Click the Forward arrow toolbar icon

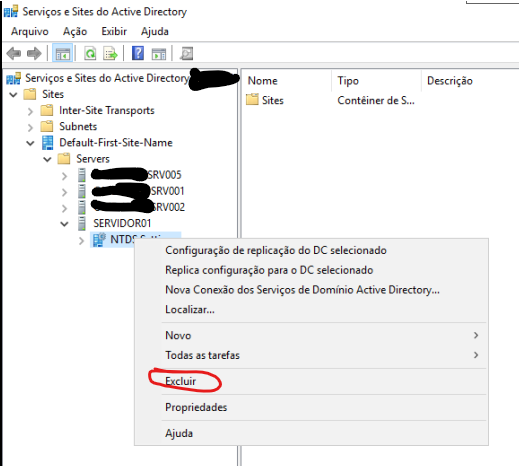34,53
